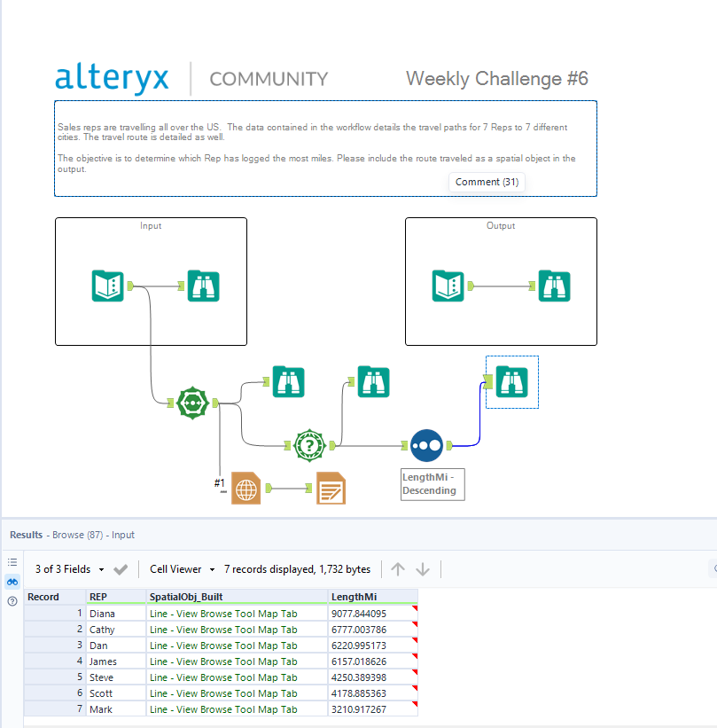Click the Record column header
Screen dimensions: 717x728
[55, 597]
